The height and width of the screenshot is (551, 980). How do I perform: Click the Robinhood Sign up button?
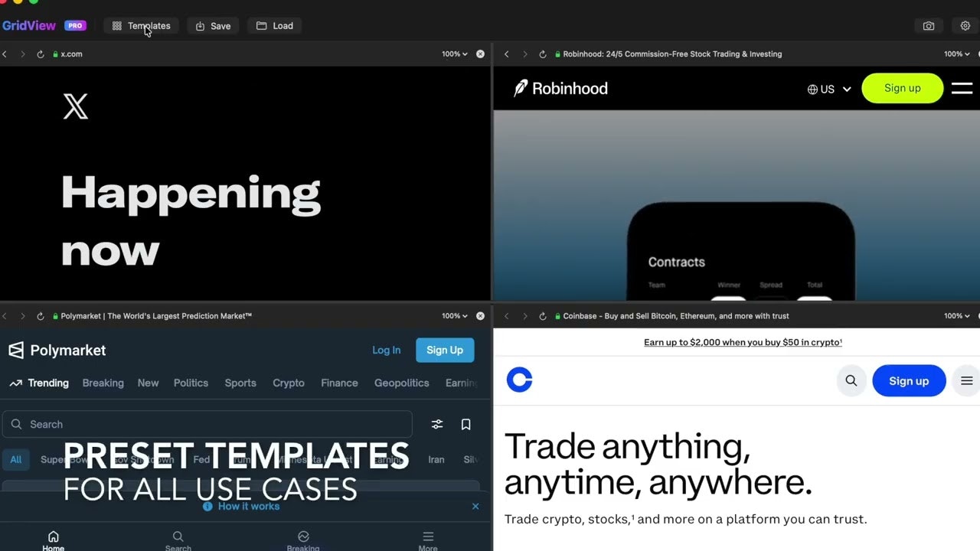pos(902,88)
